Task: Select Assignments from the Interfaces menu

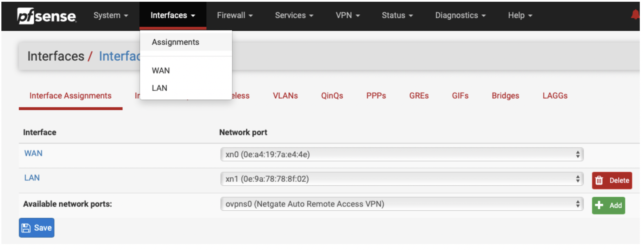Action: tap(175, 42)
